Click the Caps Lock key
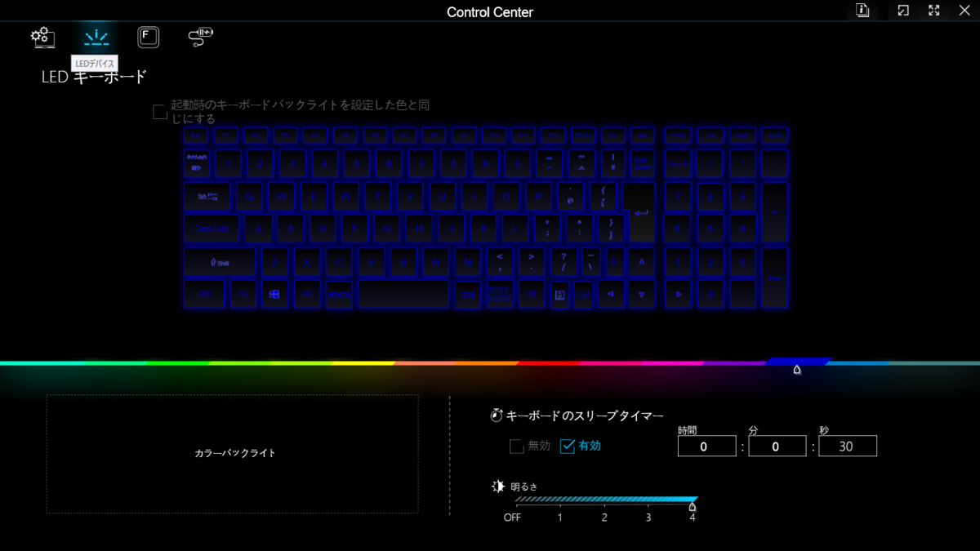The height and width of the screenshot is (551, 980). (x=212, y=229)
